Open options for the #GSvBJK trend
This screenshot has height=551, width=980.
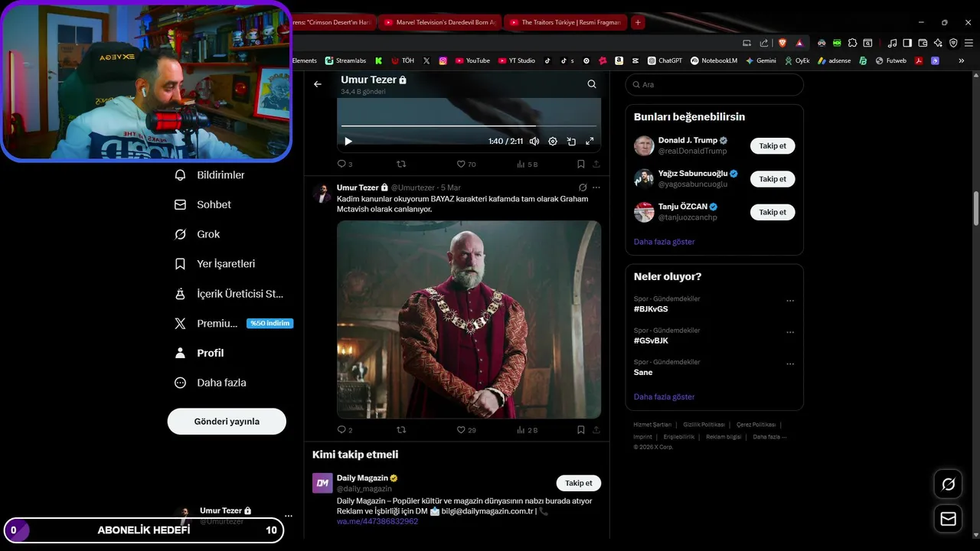click(790, 333)
